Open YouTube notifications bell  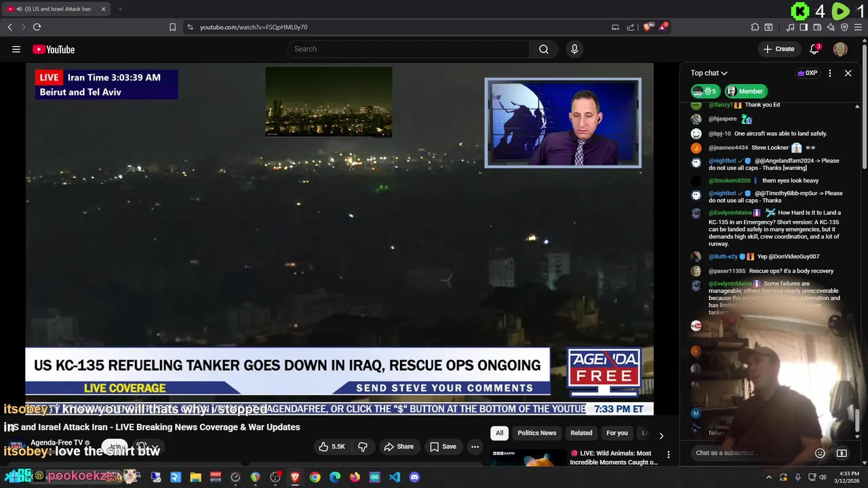click(815, 49)
